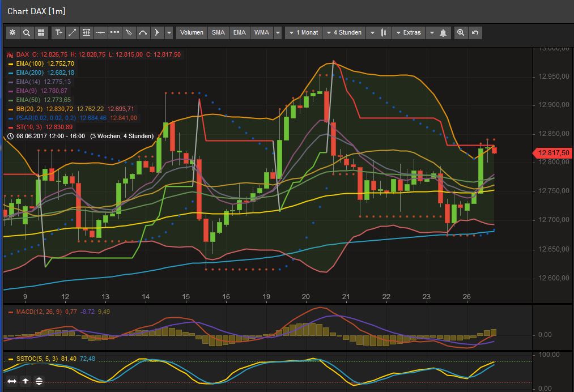574x392 pixels.
Task: Select the EMA toolbar item
Action: 240,33
